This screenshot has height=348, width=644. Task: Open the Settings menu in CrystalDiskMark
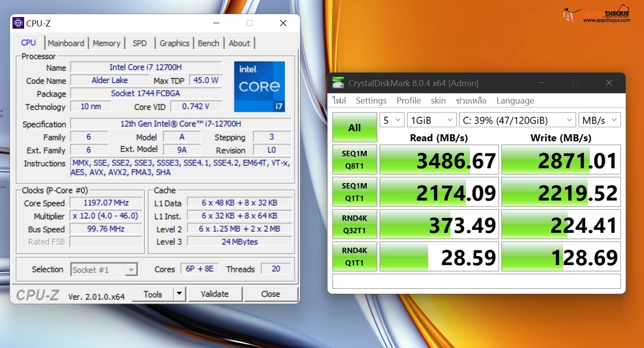point(371,101)
